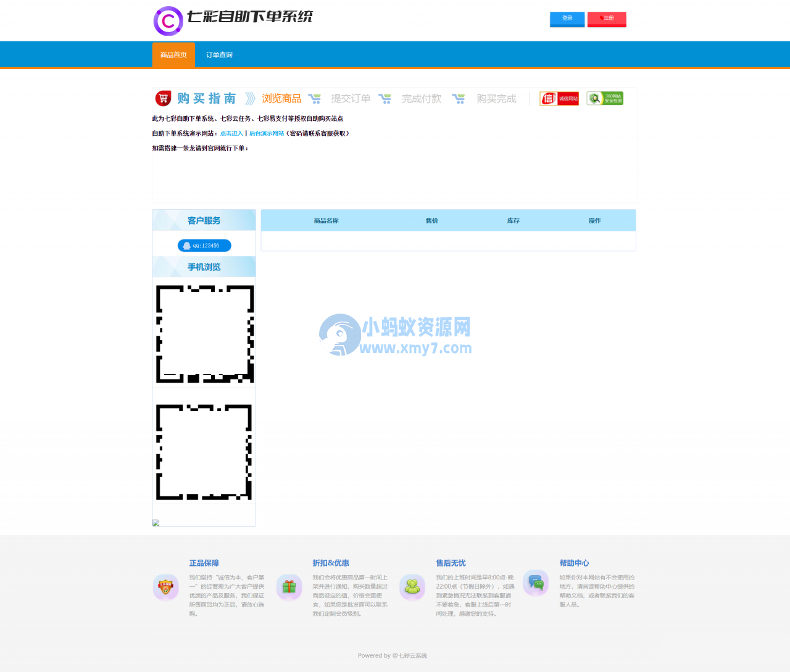Screen dimensions: 790x672
Task: Click the Powered by @七彩云系统 footer text
Action: click(393, 655)
